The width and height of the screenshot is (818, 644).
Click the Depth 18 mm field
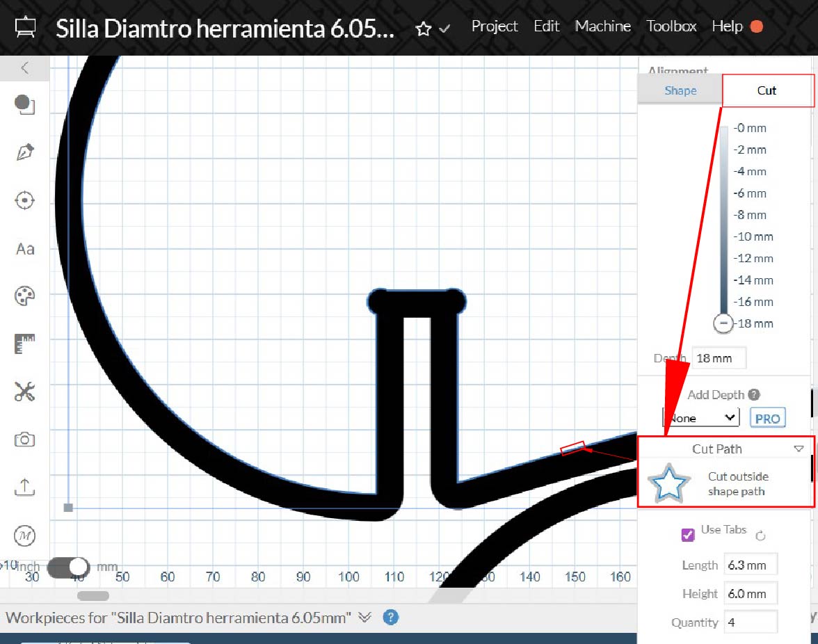719,358
